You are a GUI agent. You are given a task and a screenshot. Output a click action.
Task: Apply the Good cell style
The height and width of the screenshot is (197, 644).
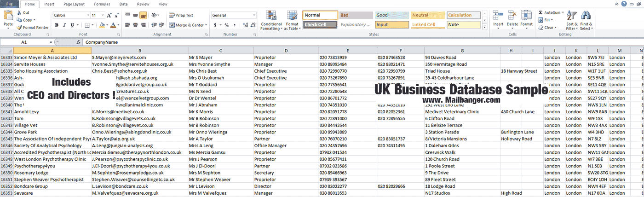point(391,15)
